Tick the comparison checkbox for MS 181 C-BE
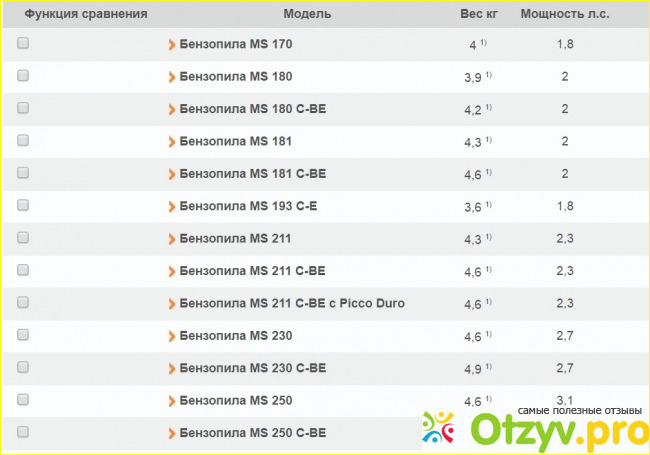The width and height of the screenshot is (650, 455). [x=23, y=173]
